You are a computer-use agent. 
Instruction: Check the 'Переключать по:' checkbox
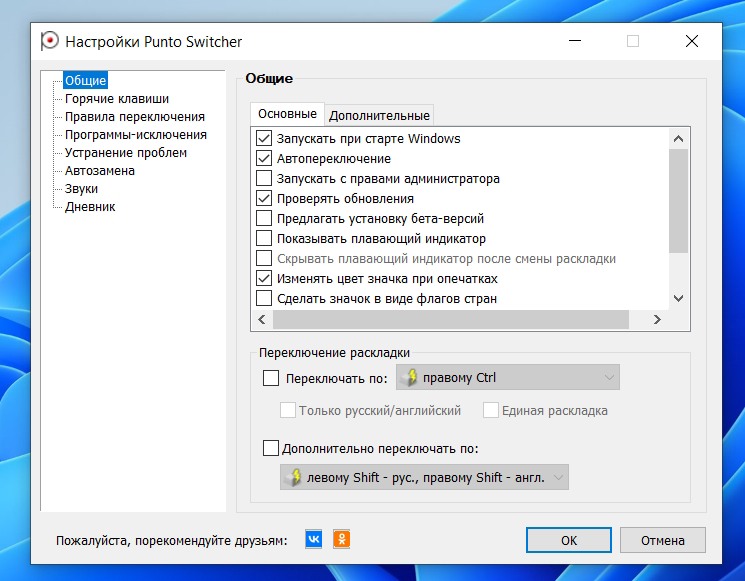(x=271, y=378)
